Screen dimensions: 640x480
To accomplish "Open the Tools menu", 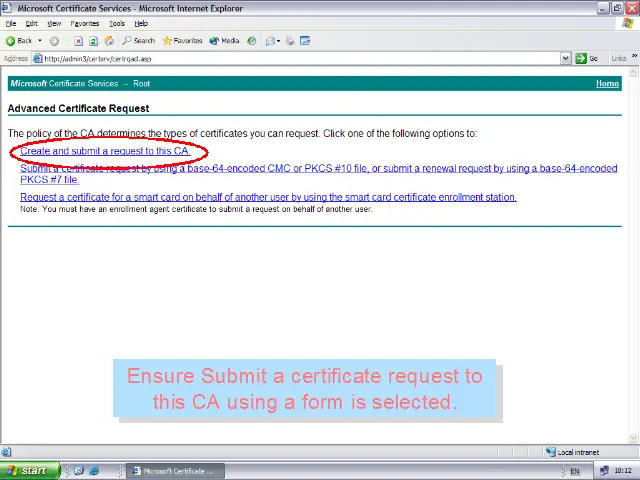I will click(117, 24).
